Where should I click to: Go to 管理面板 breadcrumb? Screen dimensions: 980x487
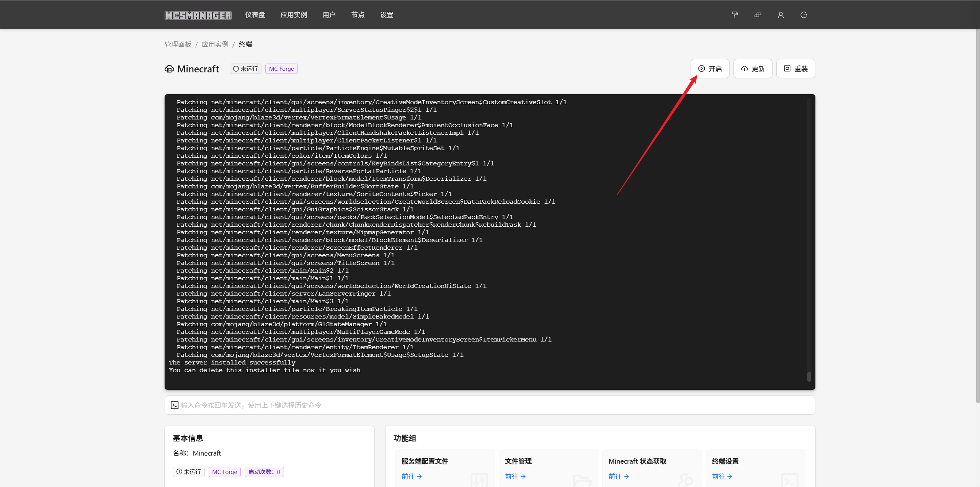178,44
